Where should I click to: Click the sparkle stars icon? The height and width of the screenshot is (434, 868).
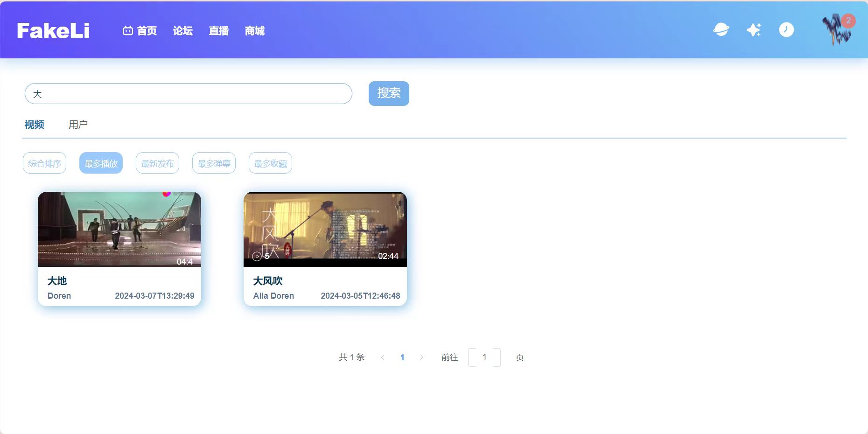click(x=754, y=30)
